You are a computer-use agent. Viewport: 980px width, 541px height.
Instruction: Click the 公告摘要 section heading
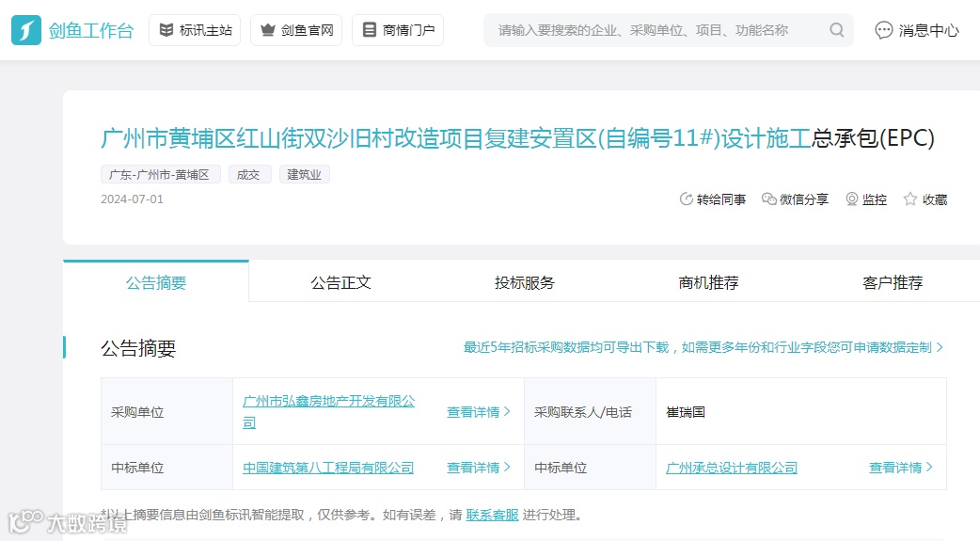138,348
